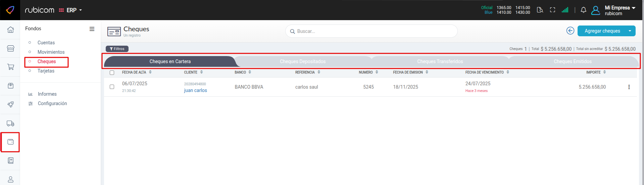Open the juan carlos client link
This screenshot has height=185, width=644.
coord(195,90)
